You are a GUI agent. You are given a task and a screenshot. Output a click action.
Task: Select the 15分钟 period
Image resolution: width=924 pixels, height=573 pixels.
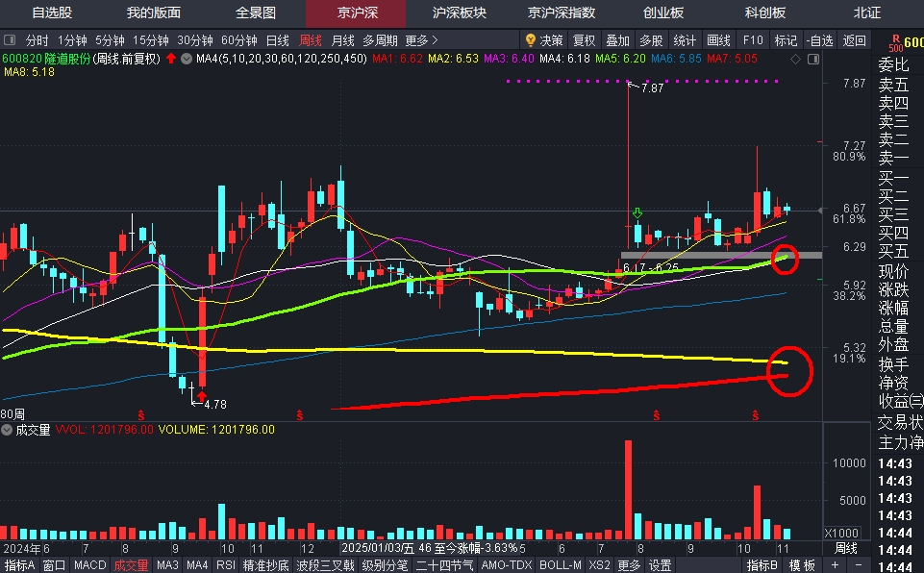[151, 40]
